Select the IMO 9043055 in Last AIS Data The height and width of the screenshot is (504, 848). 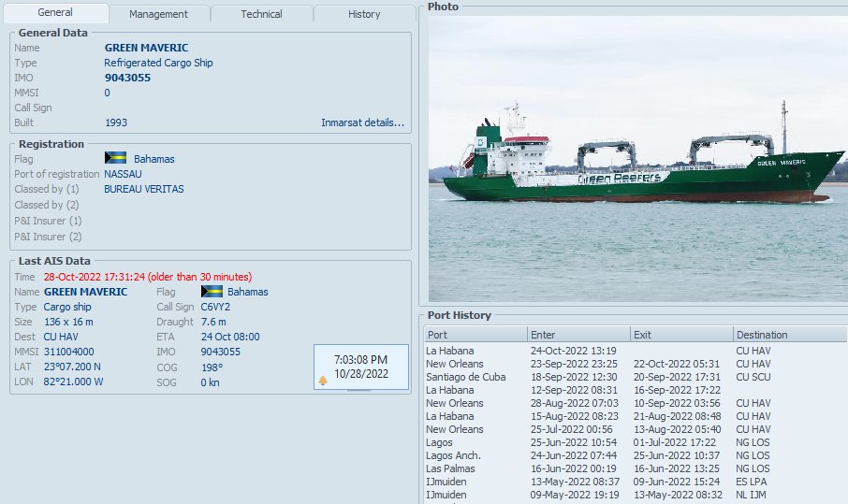(x=221, y=352)
